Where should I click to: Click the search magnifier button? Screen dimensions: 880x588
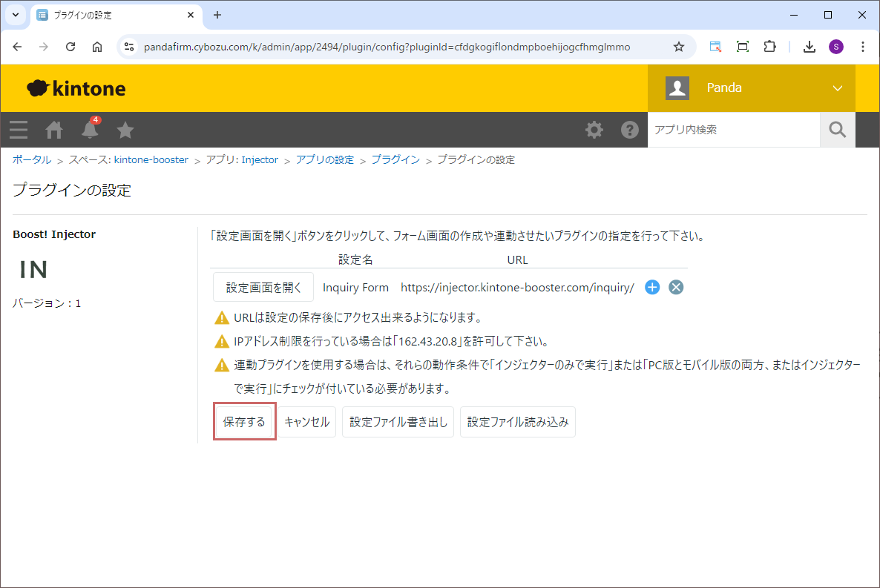click(x=837, y=130)
